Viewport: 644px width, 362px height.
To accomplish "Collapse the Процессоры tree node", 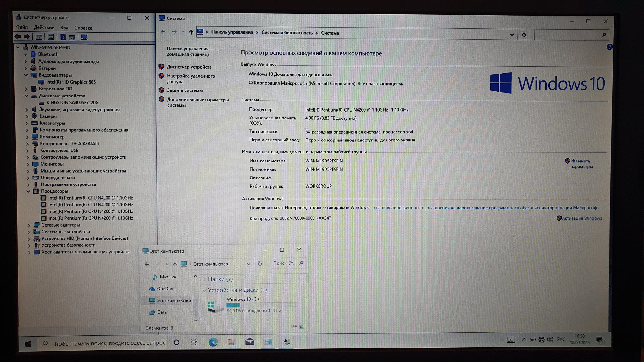I will pyautogui.click(x=28, y=191).
